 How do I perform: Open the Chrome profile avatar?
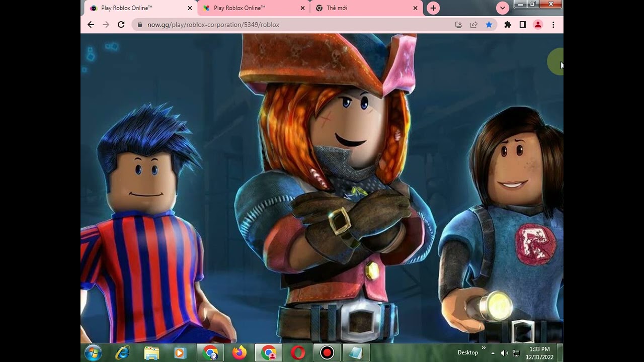tap(538, 25)
